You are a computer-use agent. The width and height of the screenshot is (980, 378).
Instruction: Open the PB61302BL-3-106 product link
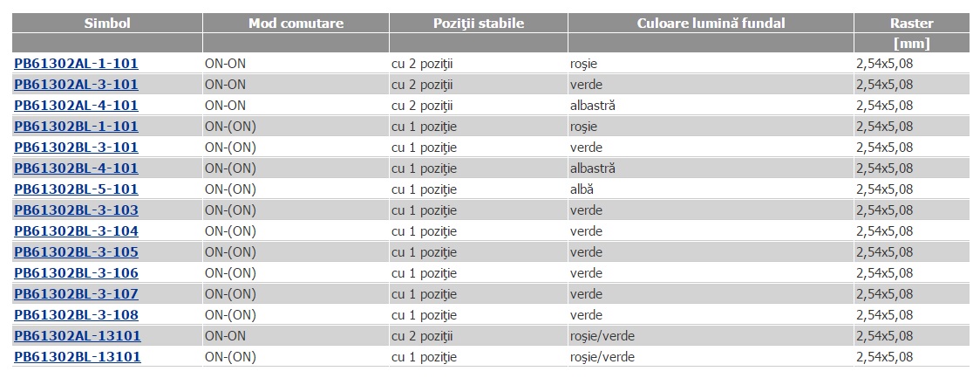coord(76,273)
